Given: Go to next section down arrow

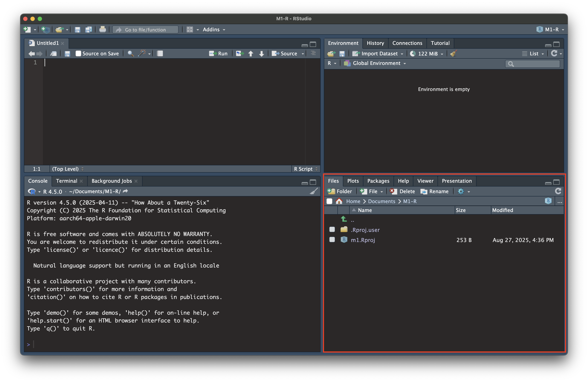Looking at the screenshot, I should coord(262,54).
